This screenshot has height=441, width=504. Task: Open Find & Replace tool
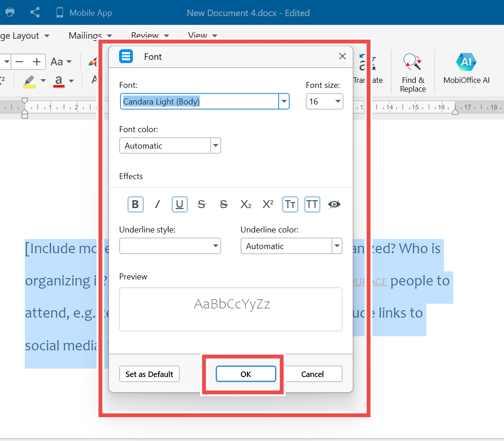click(412, 73)
